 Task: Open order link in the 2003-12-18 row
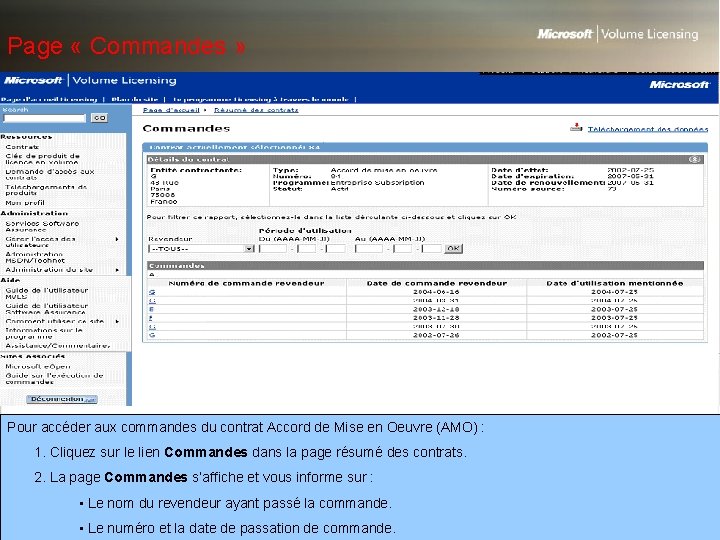coord(152,309)
